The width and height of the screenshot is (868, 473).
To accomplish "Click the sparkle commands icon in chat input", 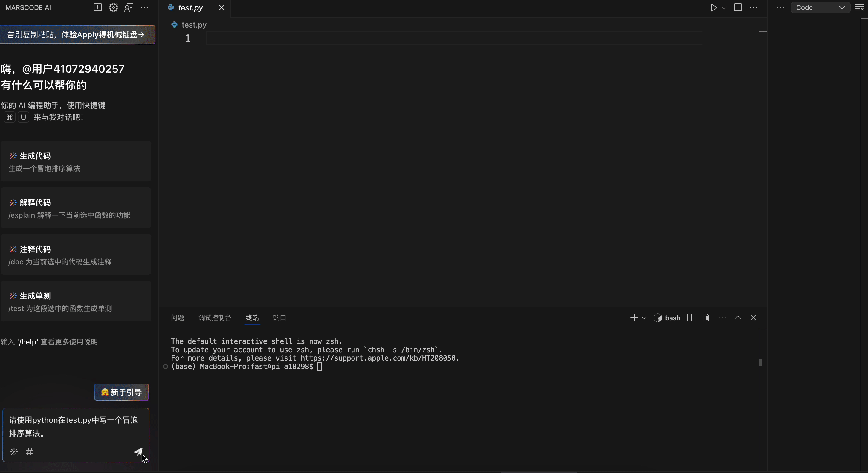I will [14, 452].
